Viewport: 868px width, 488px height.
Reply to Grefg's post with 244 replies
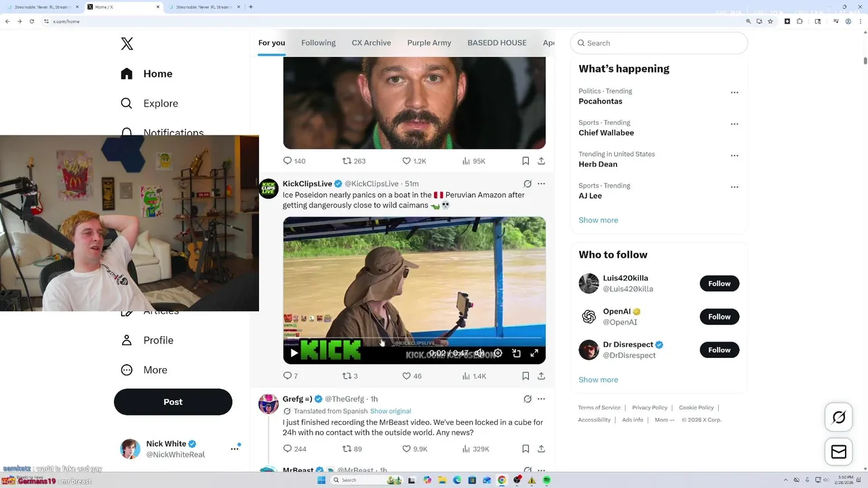pos(294,449)
